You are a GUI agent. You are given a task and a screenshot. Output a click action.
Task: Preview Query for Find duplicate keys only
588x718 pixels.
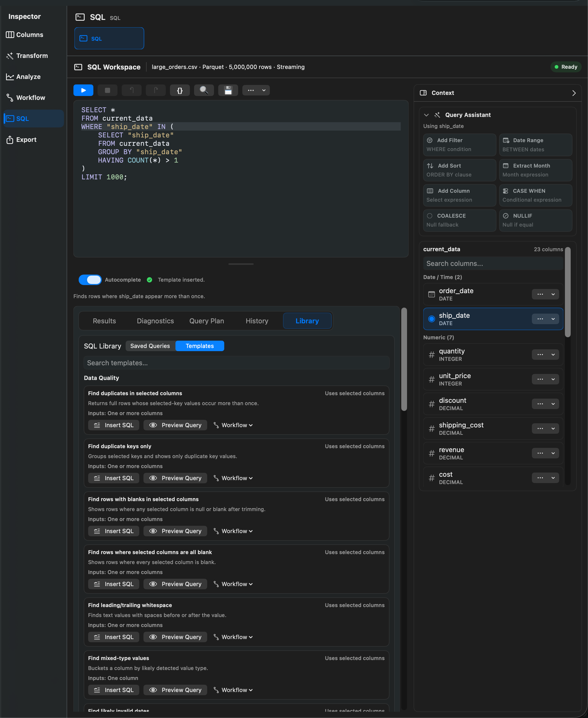tap(175, 478)
